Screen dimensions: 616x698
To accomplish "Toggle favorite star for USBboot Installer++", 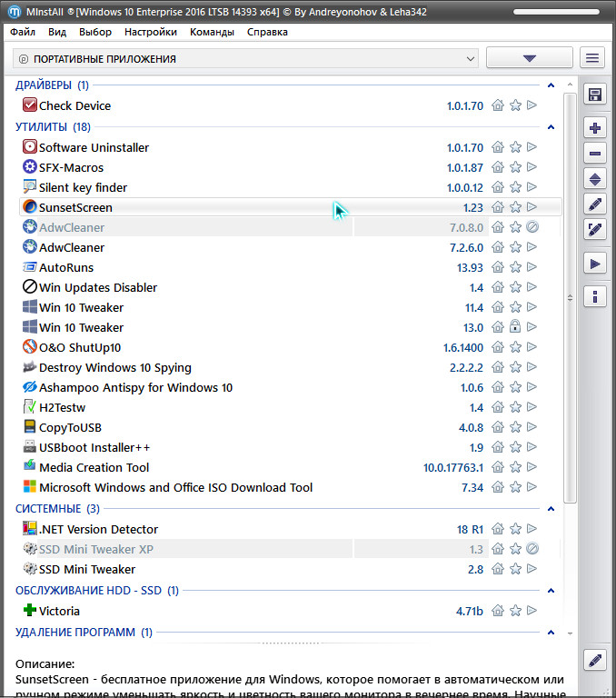I will (515, 447).
